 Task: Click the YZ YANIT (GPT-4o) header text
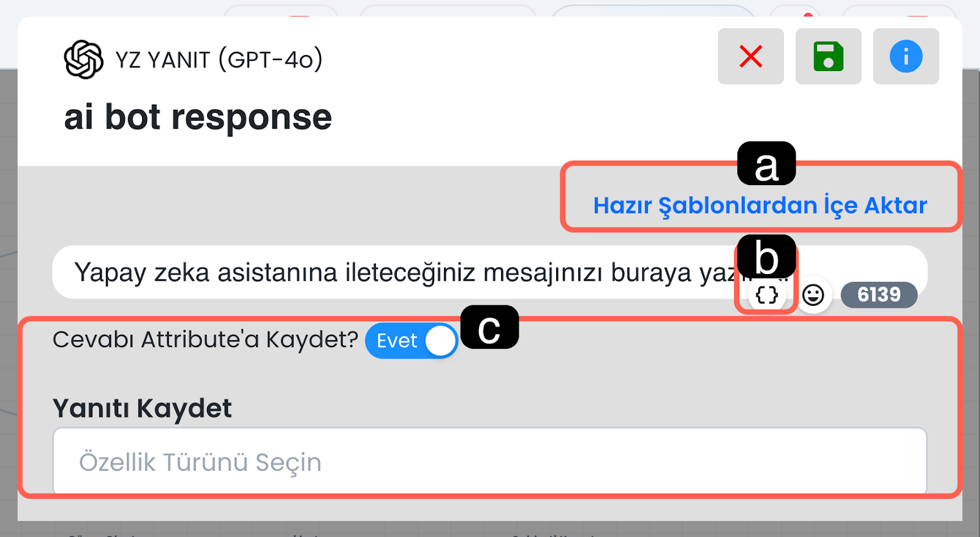coord(219,60)
